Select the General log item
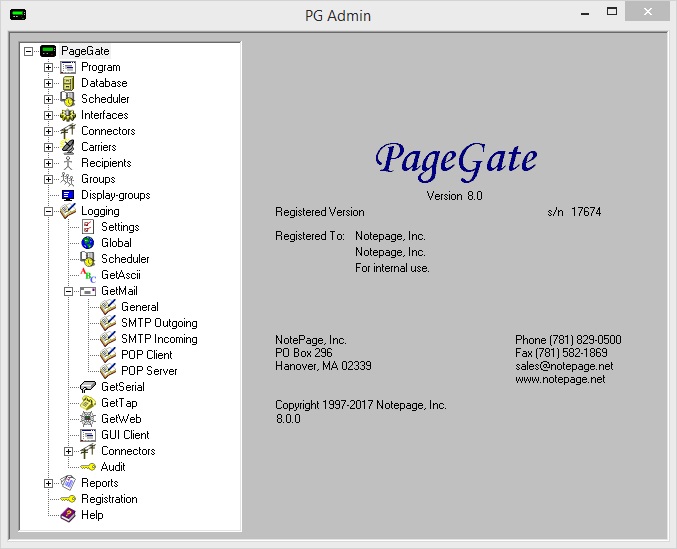Image resolution: width=677 pixels, height=549 pixels. point(140,307)
